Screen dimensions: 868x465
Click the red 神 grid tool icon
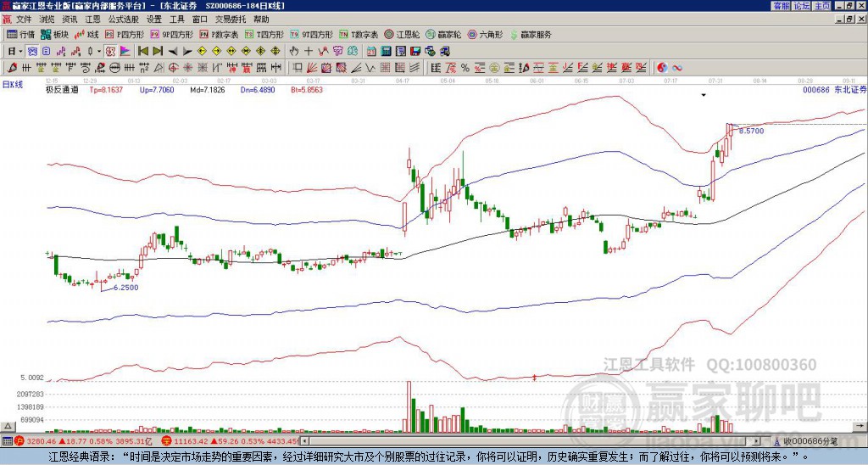pos(231,68)
